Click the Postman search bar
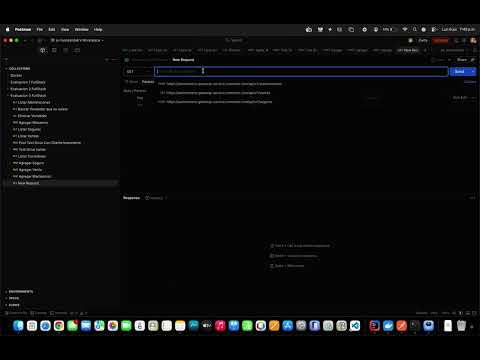 236,40
